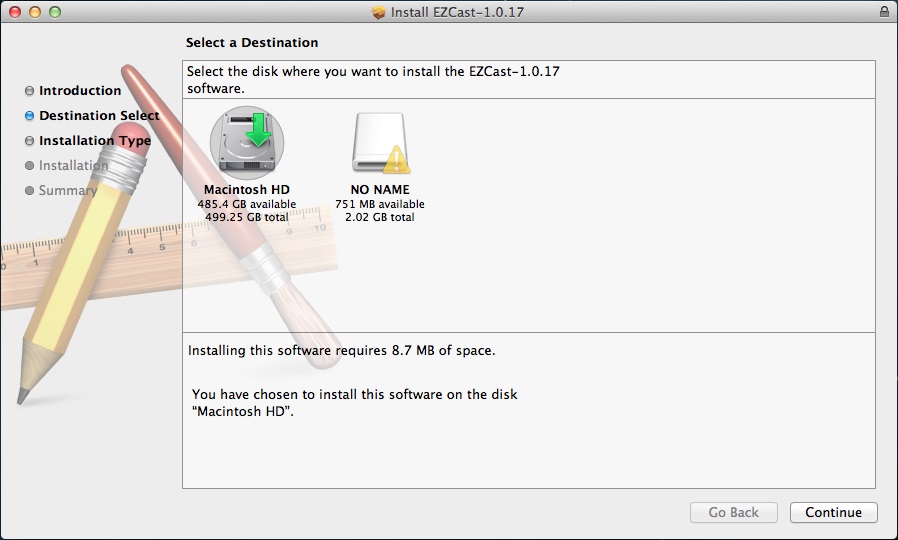The width and height of the screenshot is (898, 540).
Task: Select the NO NAME external drive icon
Action: 380,143
